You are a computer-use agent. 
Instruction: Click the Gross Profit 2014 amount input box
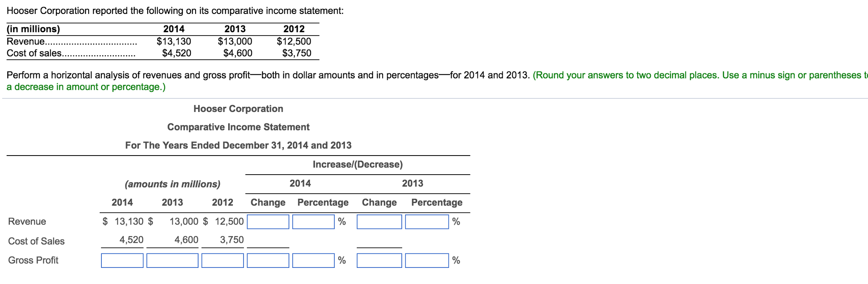122,260
